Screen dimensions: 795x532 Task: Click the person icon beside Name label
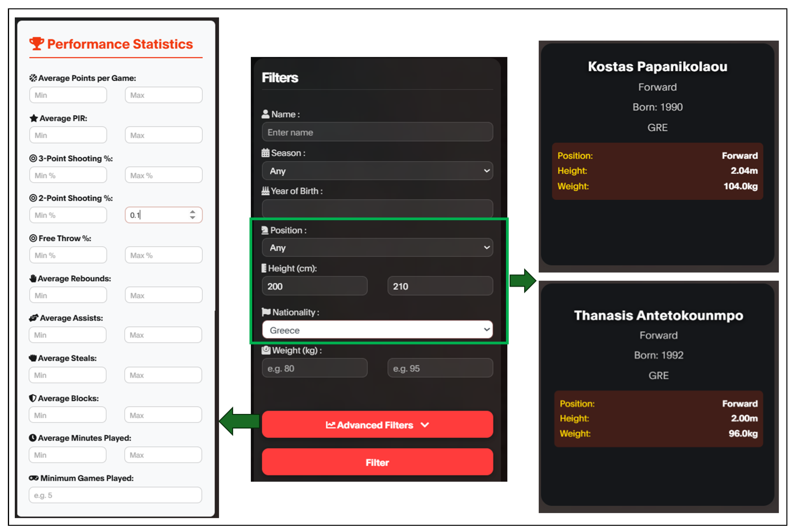[265, 114]
